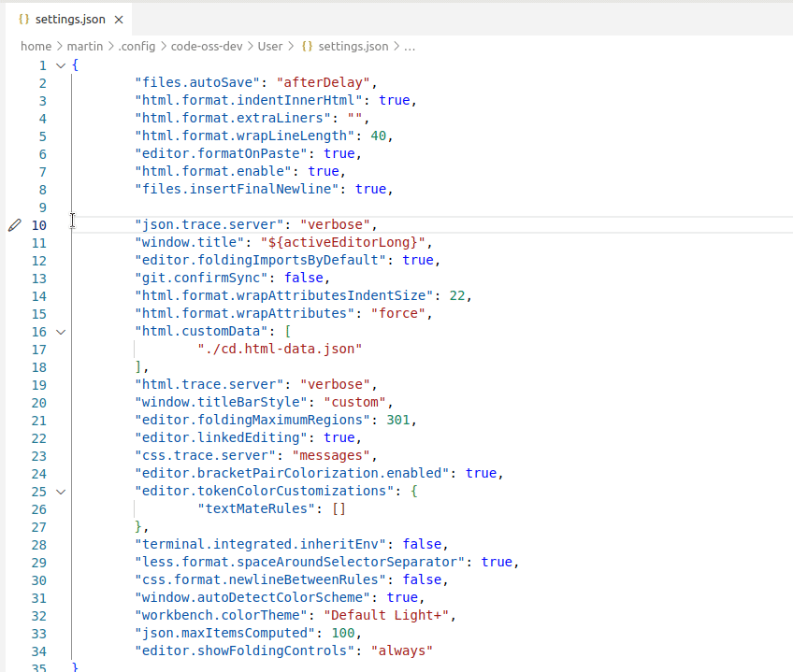The image size is (793, 672).
Task: Click line number 20 in the gutter
Action: coord(38,402)
